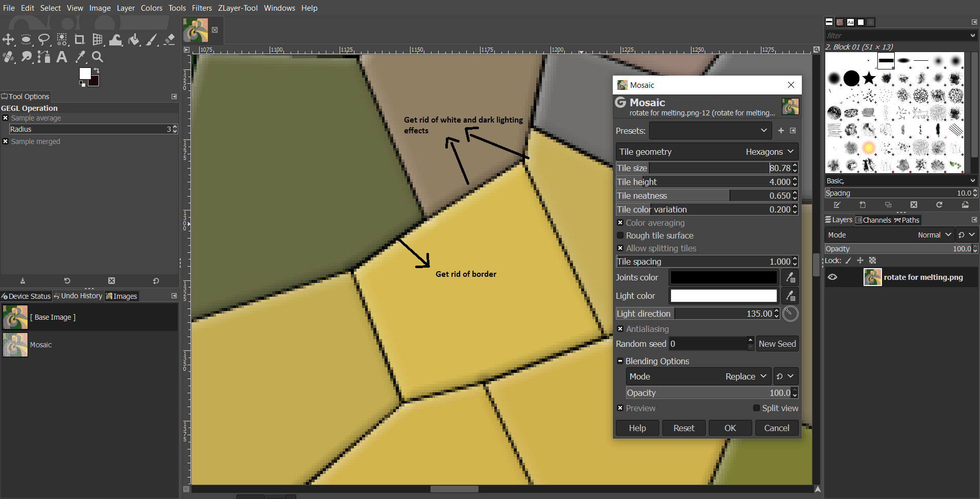Open blend mode group switcher in Mosaic dialog
This screenshot has width=980, height=499.
785,376
